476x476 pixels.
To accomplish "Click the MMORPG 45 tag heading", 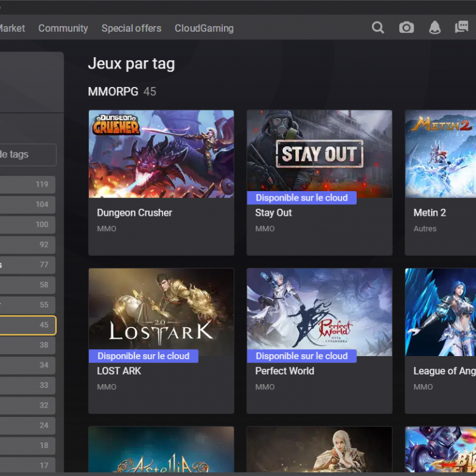I will [122, 91].
